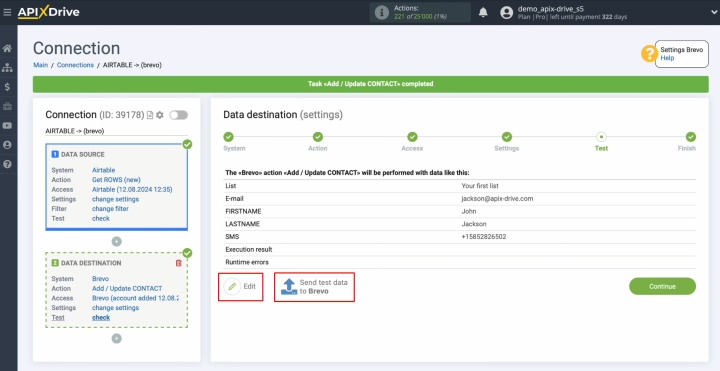This screenshot has height=371, width=720.
Task: Click the Runtime errors row label
Action: point(247,262)
